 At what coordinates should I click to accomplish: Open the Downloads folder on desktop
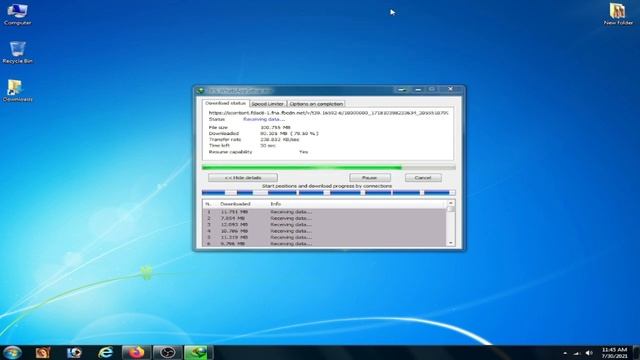pyautogui.click(x=17, y=91)
